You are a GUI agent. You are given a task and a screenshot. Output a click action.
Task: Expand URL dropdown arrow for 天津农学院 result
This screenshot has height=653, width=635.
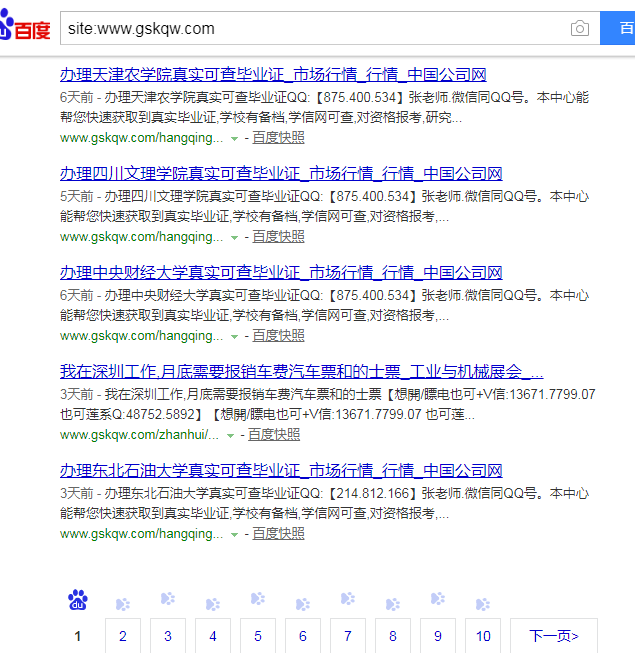[x=234, y=139]
